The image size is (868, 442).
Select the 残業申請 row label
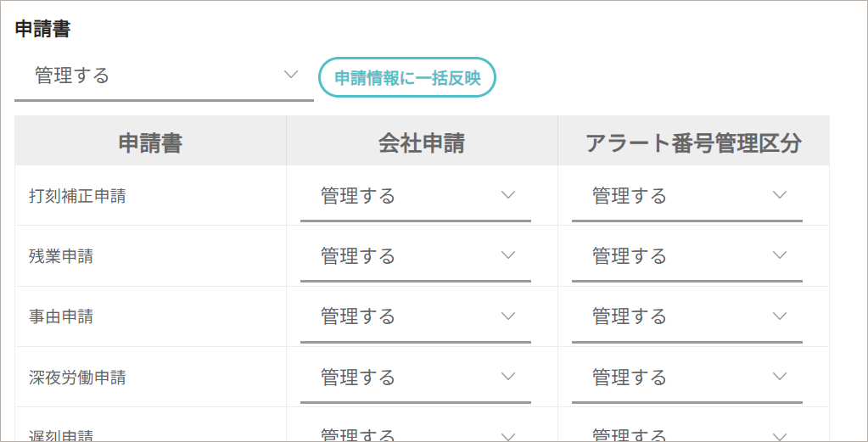(x=61, y=256)
